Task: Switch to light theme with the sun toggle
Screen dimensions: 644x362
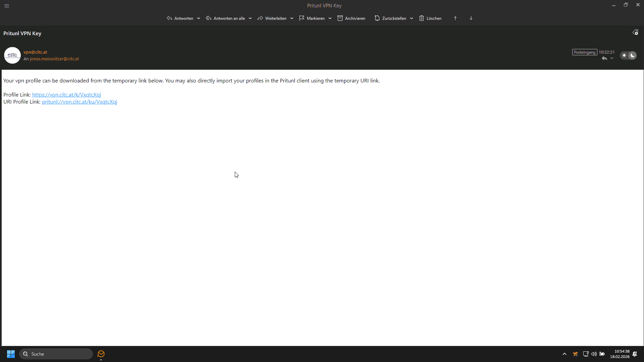Action: coord(625,55)
